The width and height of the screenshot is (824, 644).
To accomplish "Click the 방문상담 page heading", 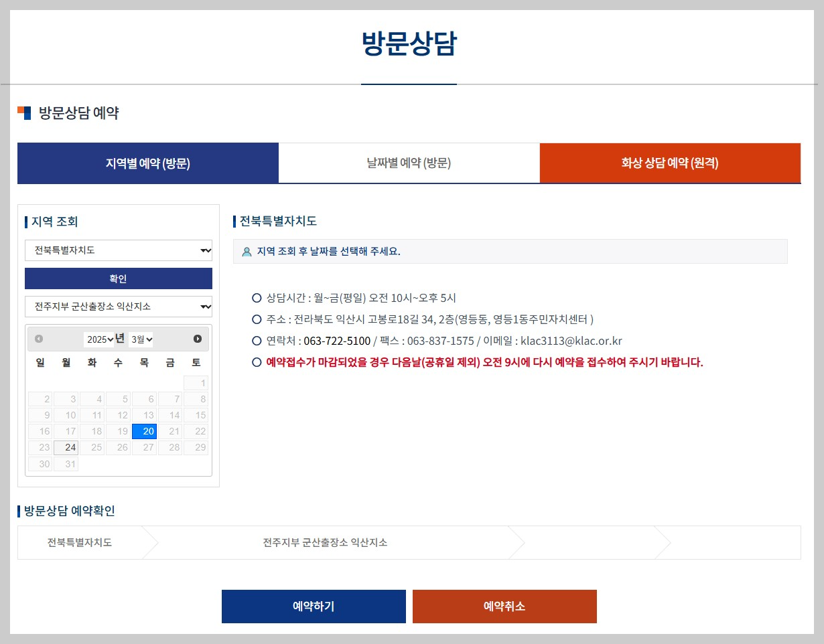I will click(x=409, y=44).
